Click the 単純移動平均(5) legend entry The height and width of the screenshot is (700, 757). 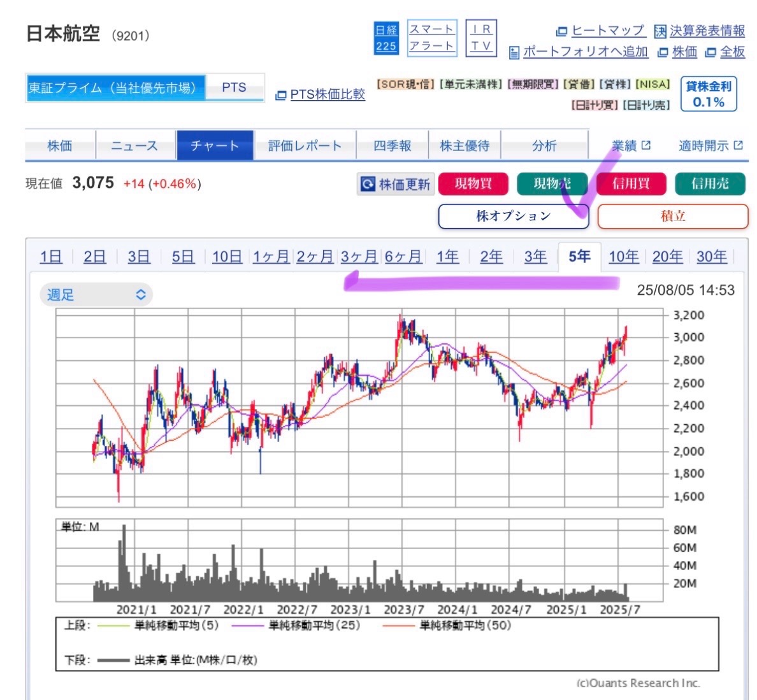(158, 625)
